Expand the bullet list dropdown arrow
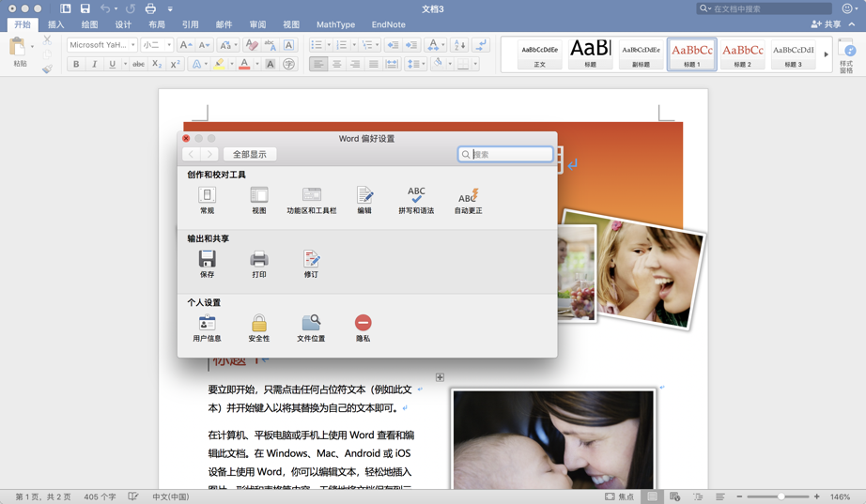866x504 pixels. point(329,45)
